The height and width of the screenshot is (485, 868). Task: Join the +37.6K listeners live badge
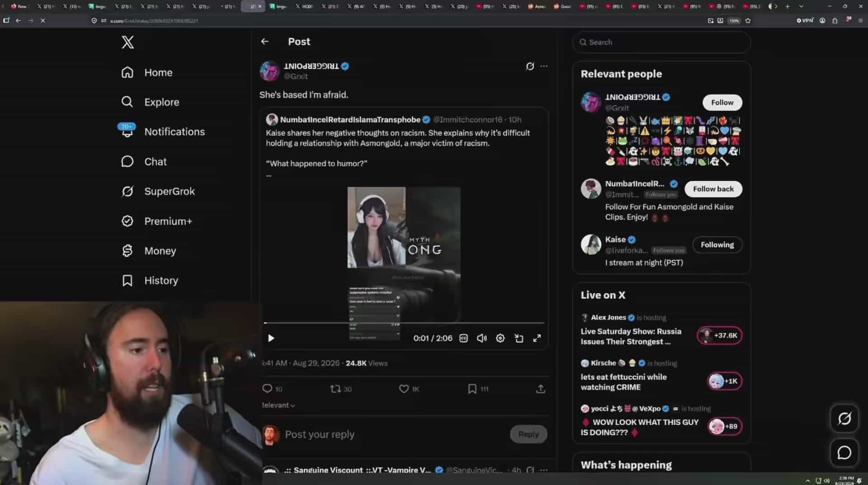click(x=720, y=336)
